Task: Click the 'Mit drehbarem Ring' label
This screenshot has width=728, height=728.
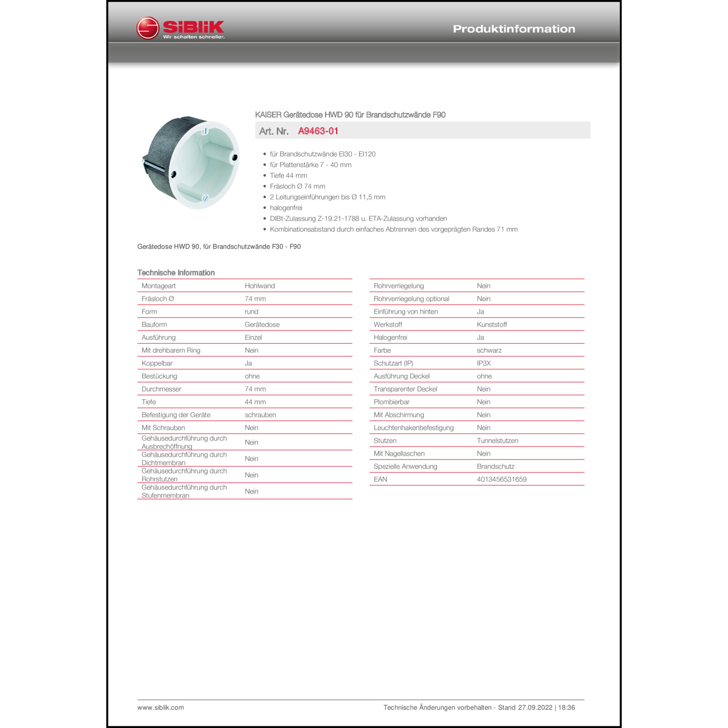Action: coord(171,350)
